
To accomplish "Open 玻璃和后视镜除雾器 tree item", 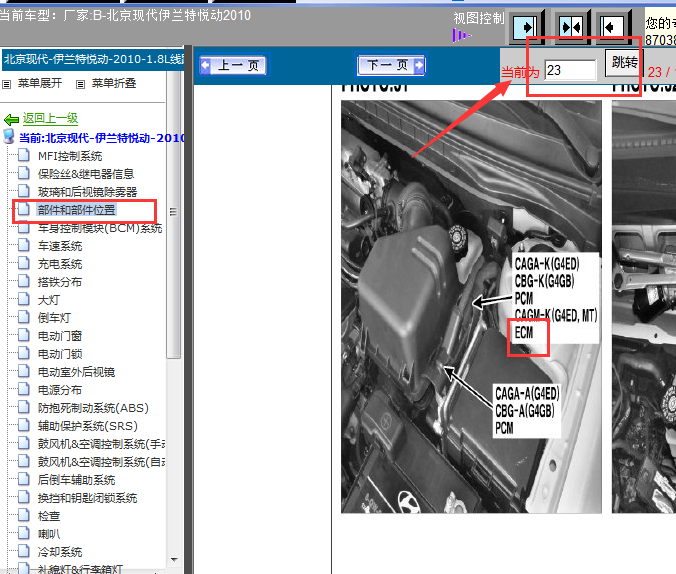I will point(87,192).
